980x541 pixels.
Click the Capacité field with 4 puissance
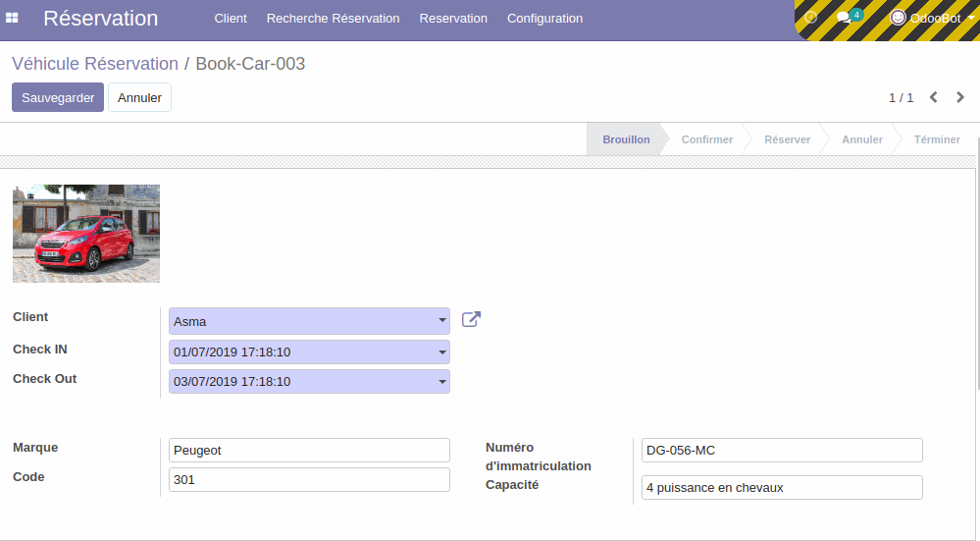(782, 488)
